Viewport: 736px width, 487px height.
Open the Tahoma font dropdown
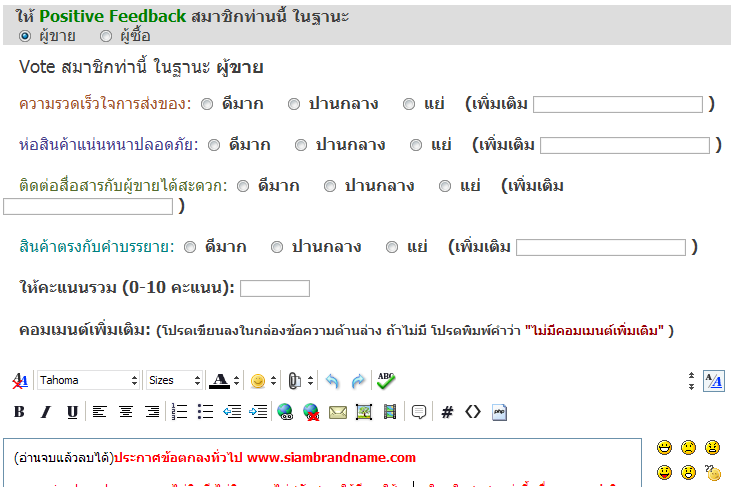tap(88, 381)
